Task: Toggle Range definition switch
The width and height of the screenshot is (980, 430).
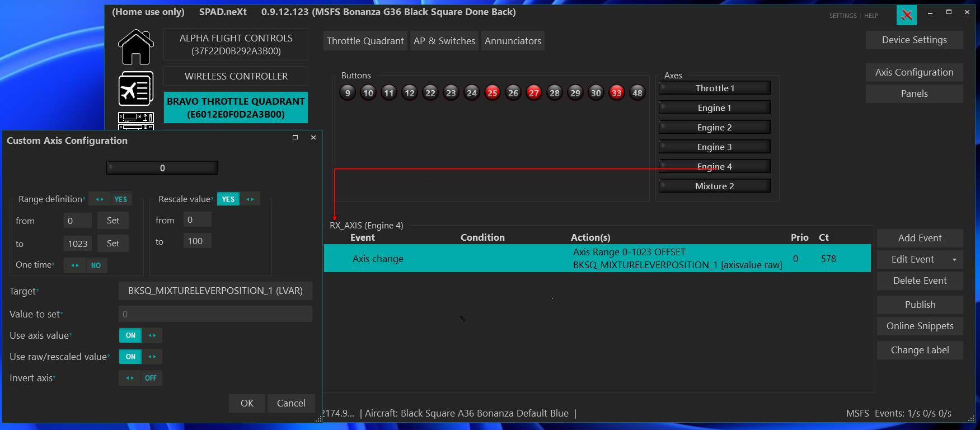Action: 110,199
